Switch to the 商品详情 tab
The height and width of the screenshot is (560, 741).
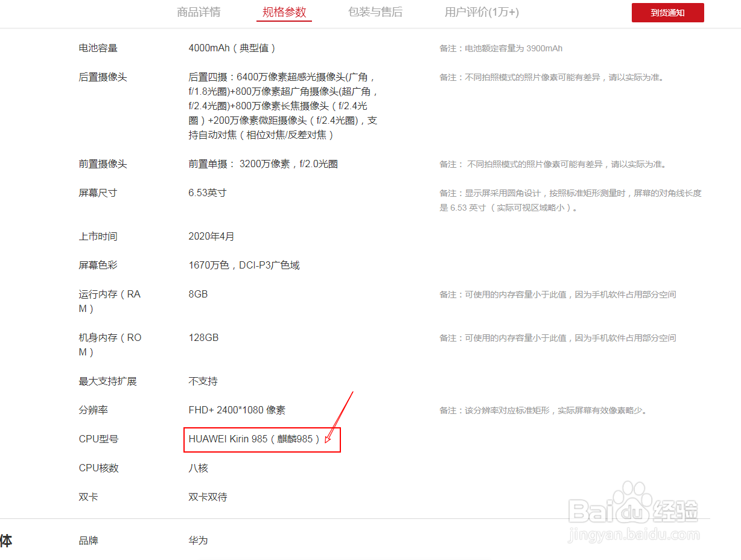pyautogui.click(x=199, y=12)
